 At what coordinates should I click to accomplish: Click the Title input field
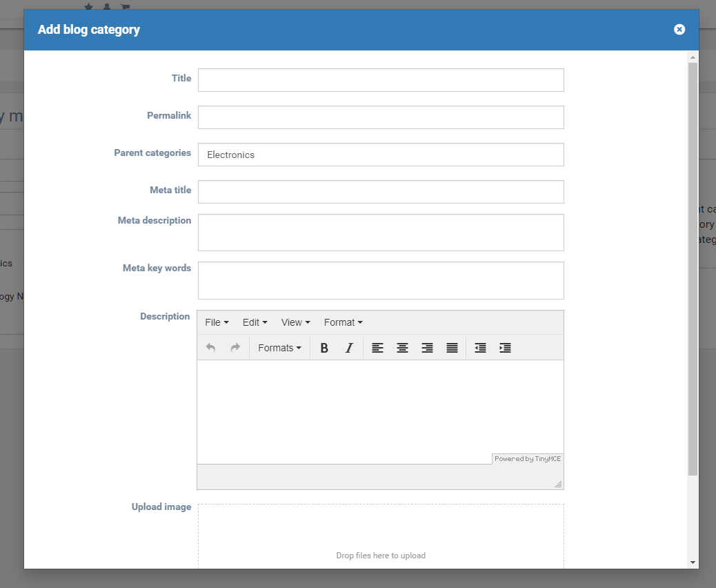tap(381, 80)
